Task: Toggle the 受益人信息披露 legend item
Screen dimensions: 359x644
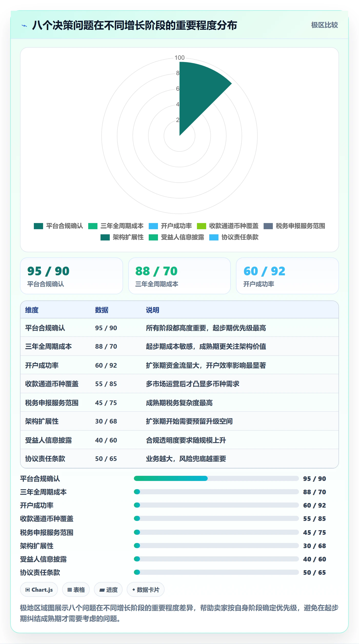Action: (x=176, y=237)
